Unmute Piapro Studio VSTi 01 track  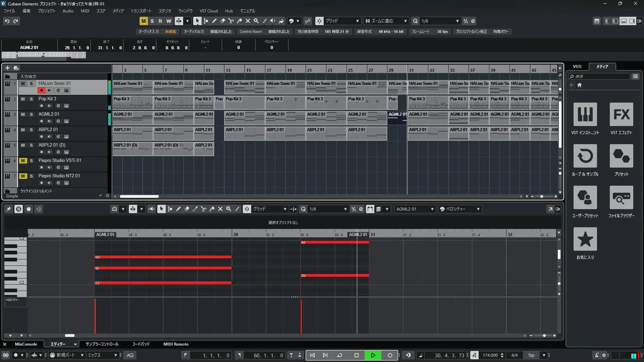[23, 161]
